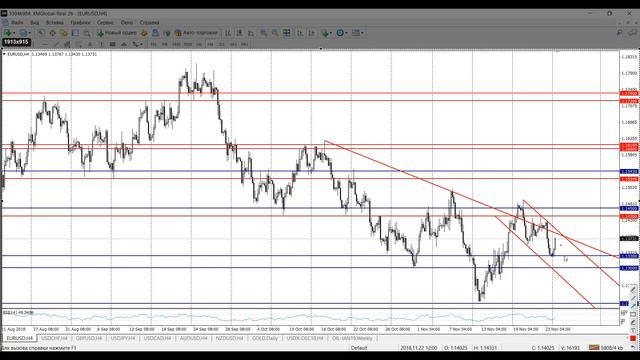Expand the Templates dropdown arrow
The image size is (640, 360).
(x=363, y=33)
